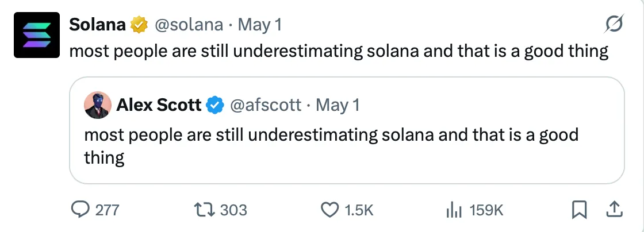
Task: Click the 277 replies count
Action: click(x=107, y=210)
